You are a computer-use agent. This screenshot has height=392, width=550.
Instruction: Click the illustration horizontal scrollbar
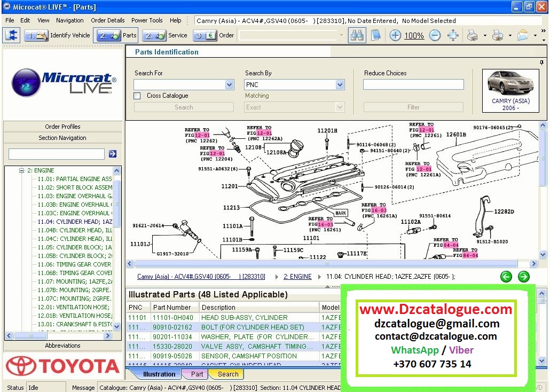pos(326,263)
